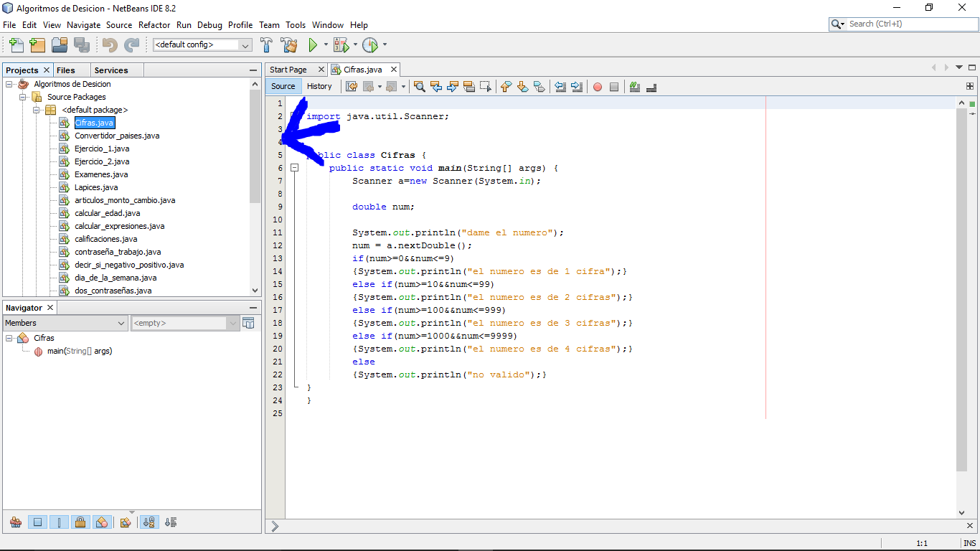Select the Debug Project icon
This screenshot has height=551, width=980.
[x=341, y=44]
